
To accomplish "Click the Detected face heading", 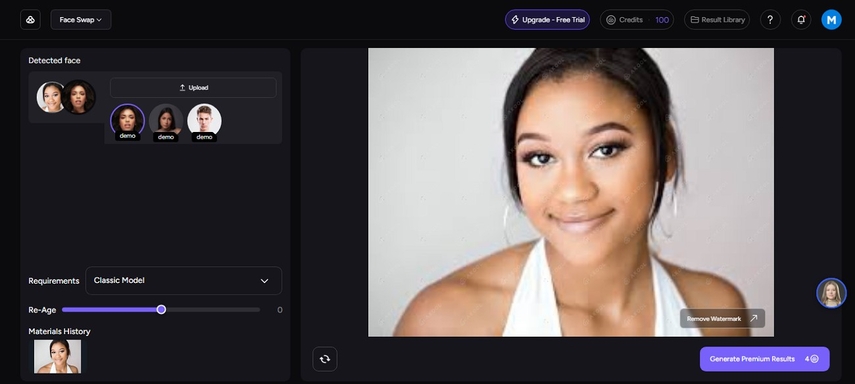I will (x=55, y=61).
